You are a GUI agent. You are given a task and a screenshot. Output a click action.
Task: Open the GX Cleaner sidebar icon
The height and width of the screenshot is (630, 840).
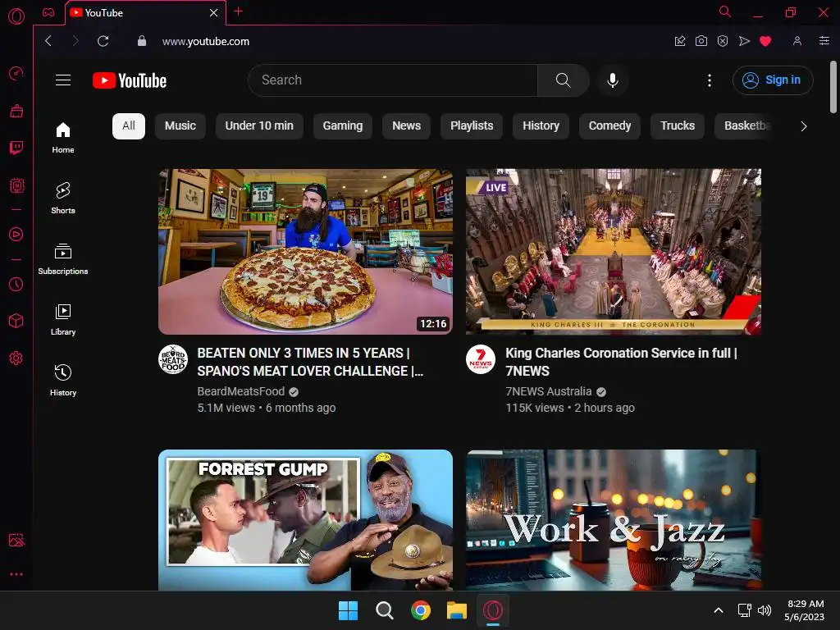point(16,111)
